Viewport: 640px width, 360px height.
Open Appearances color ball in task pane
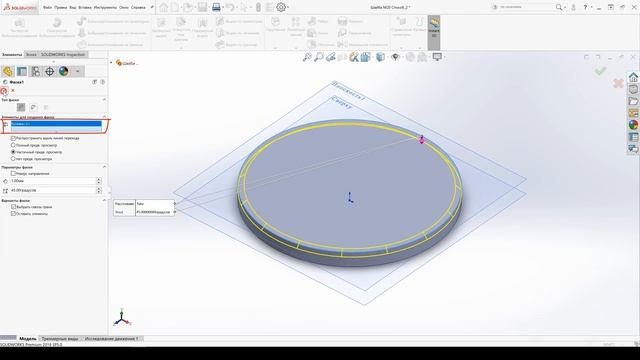click(633, 125)
